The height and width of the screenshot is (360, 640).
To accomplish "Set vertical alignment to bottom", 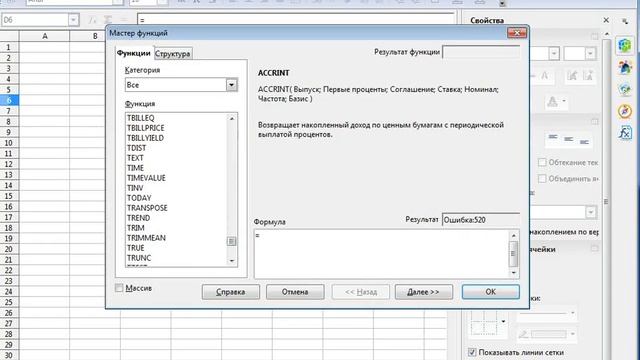I will tap(584, 141).
